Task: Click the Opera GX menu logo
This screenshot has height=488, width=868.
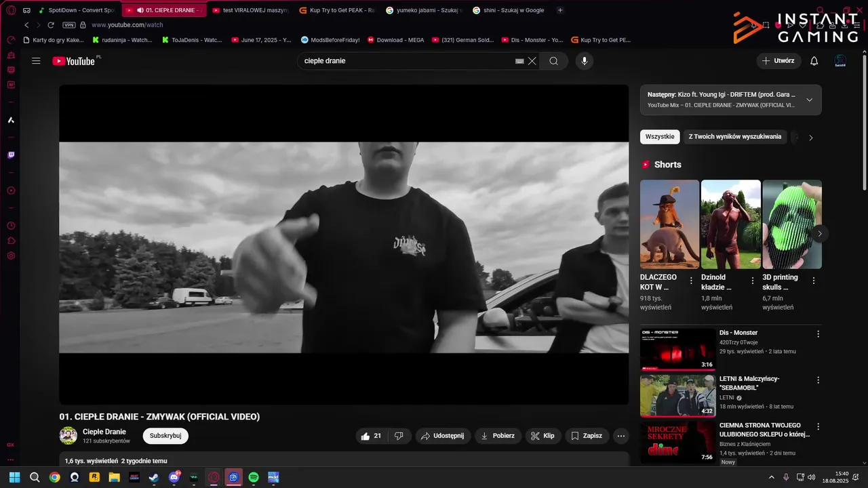Action: point(11,10)
